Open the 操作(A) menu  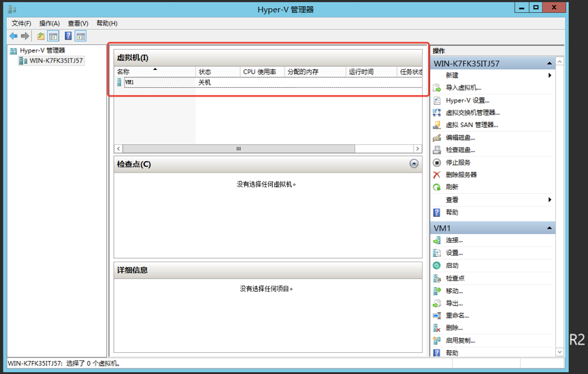point(50,23)
